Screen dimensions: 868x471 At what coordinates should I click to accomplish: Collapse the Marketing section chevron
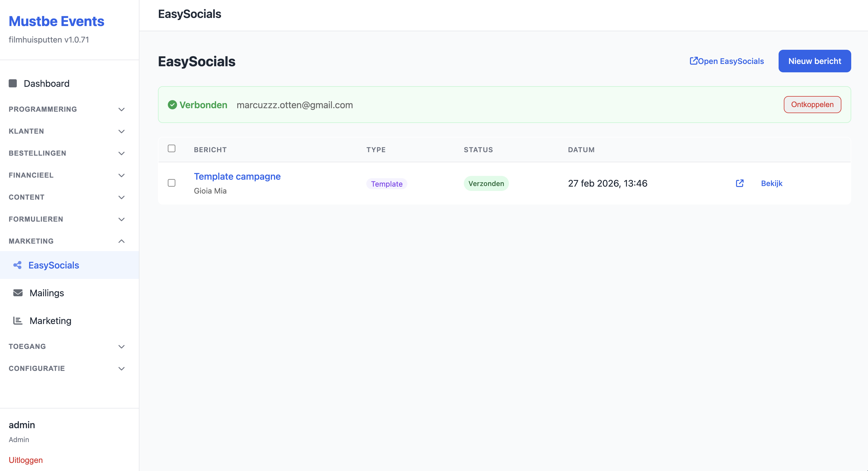click(x=122, y=241)
